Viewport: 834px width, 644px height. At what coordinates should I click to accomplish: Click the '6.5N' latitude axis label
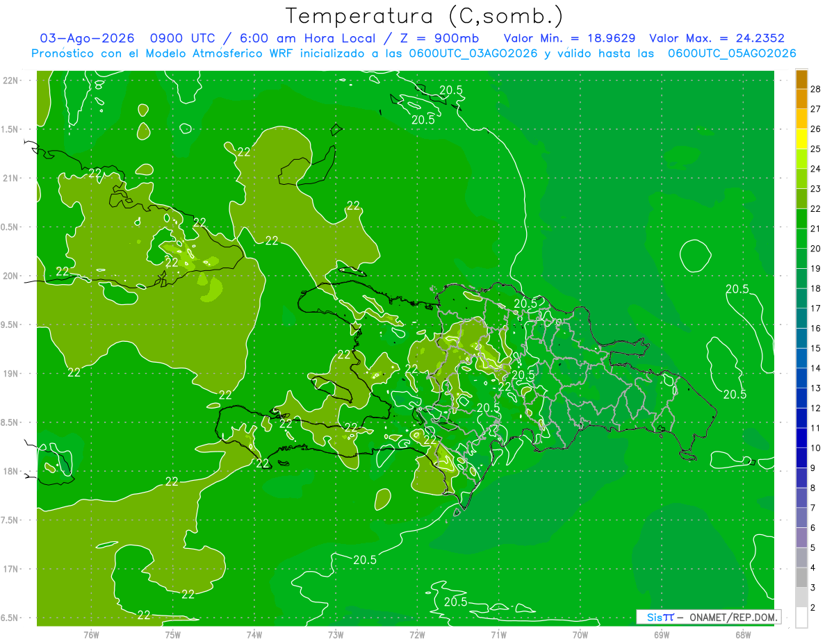(10, 618)
